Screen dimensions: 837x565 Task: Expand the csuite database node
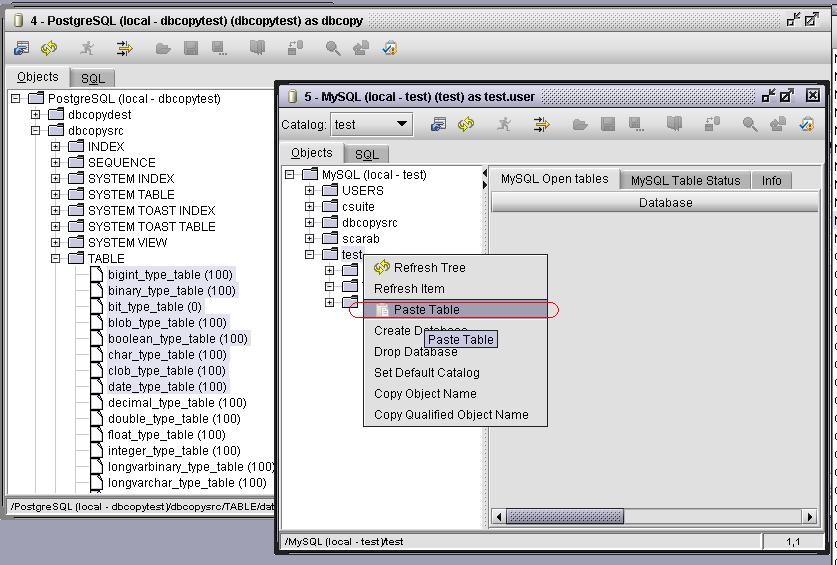pos(309,206)
